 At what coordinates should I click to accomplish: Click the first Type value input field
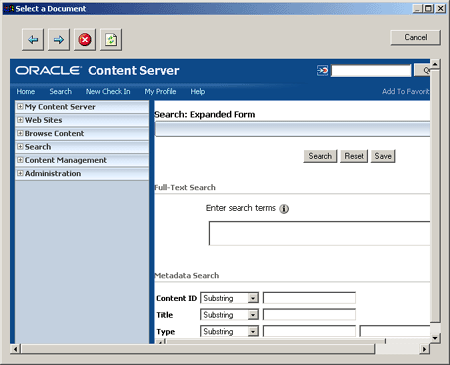click(309, 331)
